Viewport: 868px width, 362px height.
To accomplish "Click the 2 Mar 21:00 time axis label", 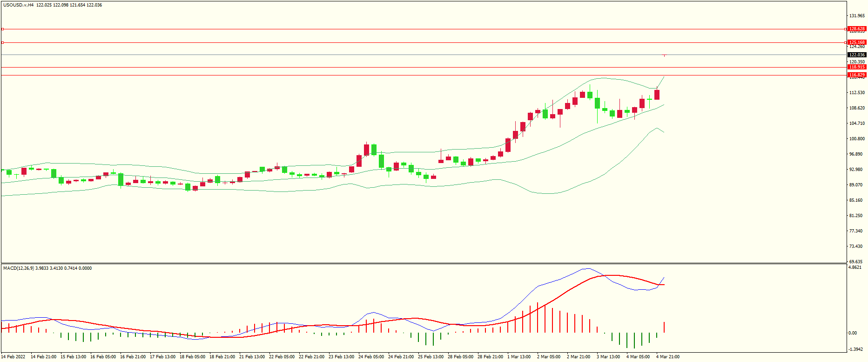I will coord(579,357).
